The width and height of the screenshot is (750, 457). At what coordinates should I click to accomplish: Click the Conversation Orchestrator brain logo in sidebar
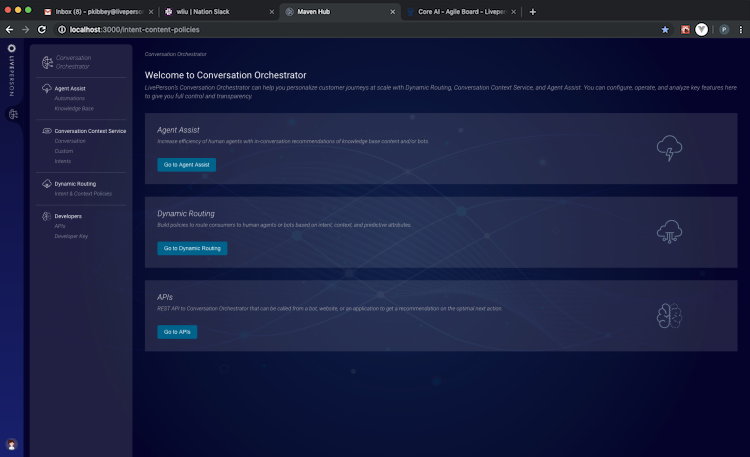pyautogui.click(x=47, y=62)
